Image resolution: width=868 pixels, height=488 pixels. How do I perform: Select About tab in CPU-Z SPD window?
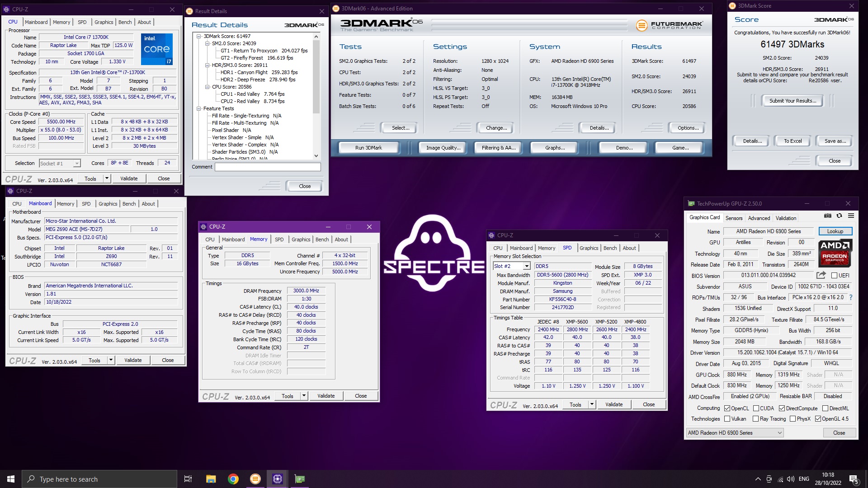629,248
